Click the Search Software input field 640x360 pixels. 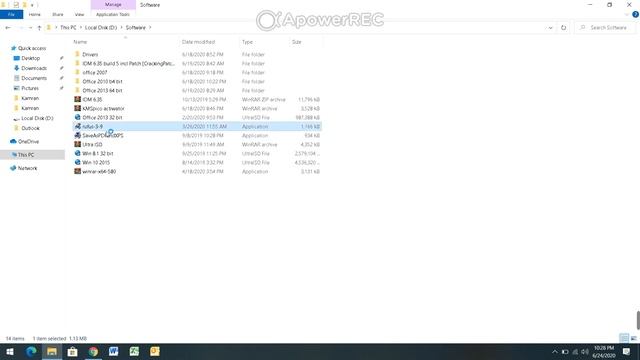pos(606,27)
